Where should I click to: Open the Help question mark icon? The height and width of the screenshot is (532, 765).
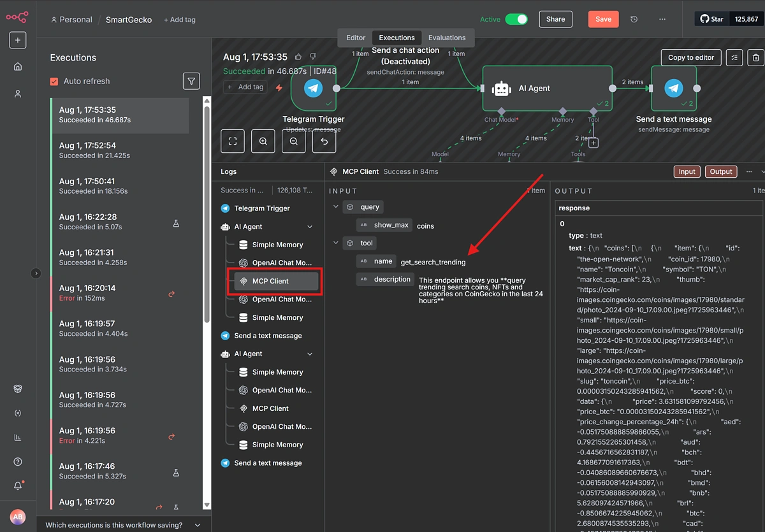(x=18, y=461)
